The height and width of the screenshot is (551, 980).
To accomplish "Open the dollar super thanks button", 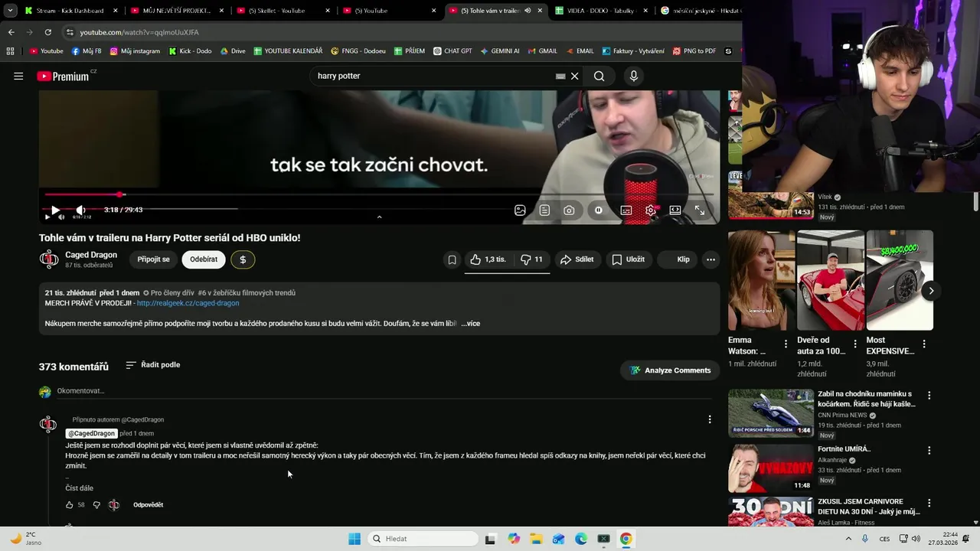I will click(x=243, y=259).
